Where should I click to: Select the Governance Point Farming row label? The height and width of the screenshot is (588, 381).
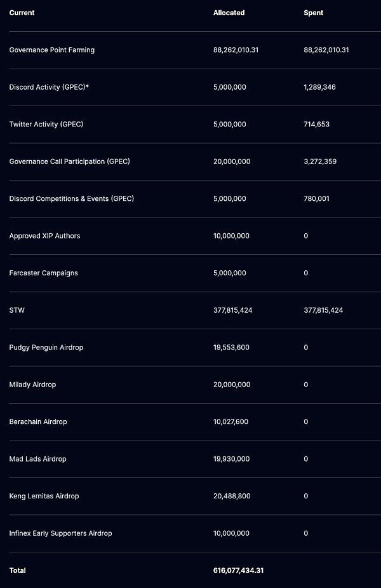click(x=51, y=50)
